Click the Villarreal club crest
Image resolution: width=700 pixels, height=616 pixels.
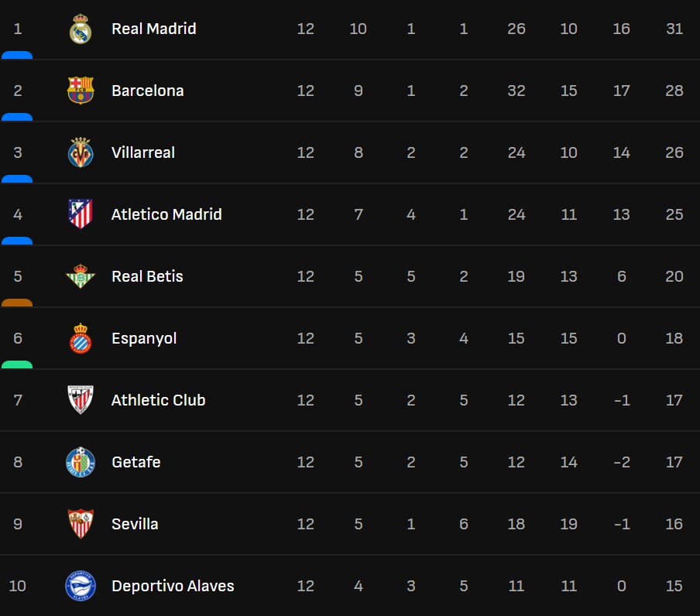click(x=81, y=152)
